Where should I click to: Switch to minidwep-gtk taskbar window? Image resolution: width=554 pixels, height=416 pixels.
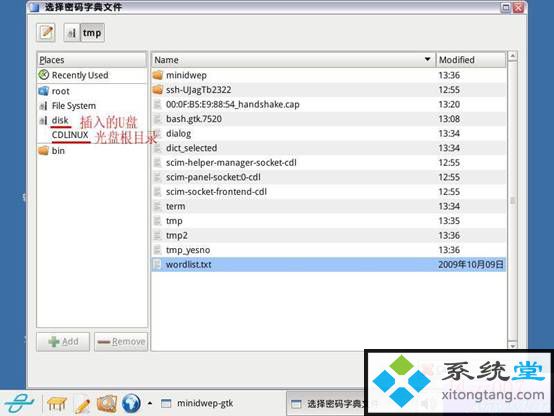197,403
